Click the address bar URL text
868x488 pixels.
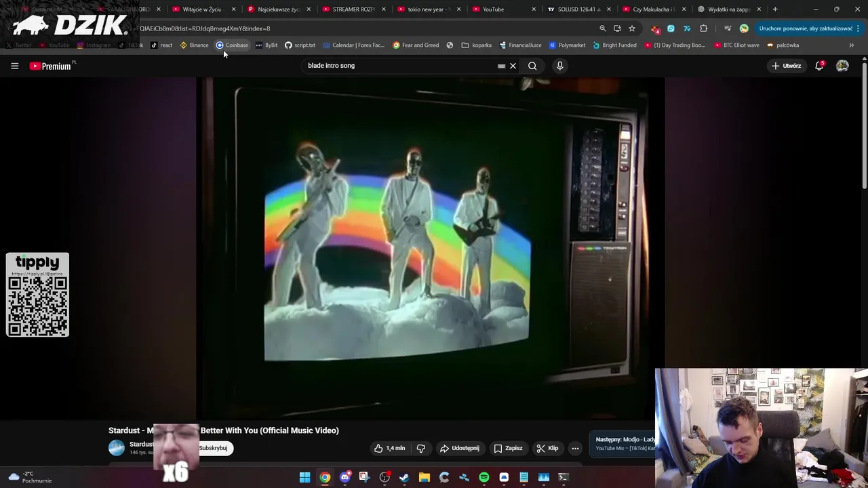(205, 28)
